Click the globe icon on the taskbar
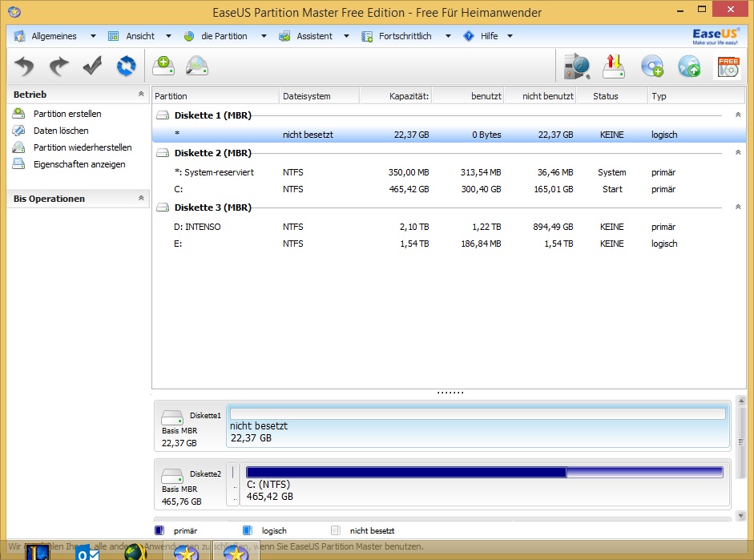The width and height of the screenshot is (754, 560). (135, 552)
